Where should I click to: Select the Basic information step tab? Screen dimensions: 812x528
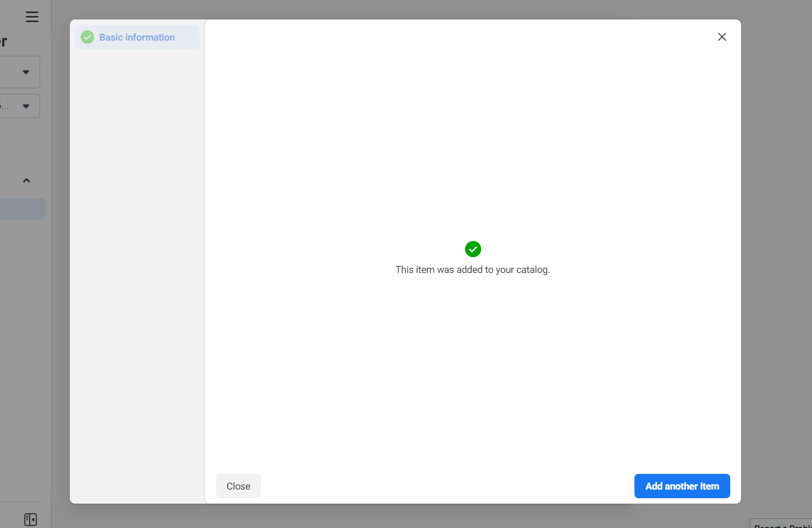tap(137, 37)
